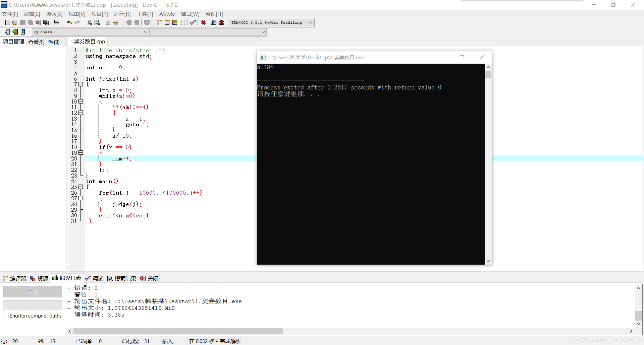The height and width of the screenshot is (345, 644).
Task: Click the Rebuild All icon
Action: 182,22
